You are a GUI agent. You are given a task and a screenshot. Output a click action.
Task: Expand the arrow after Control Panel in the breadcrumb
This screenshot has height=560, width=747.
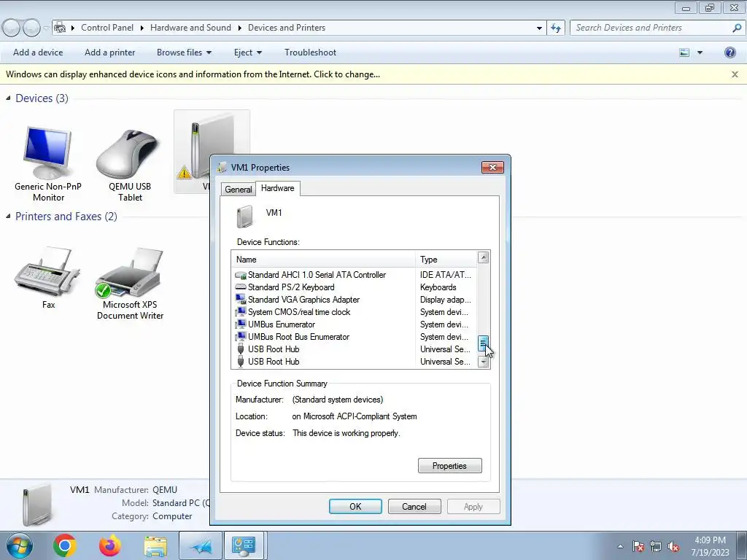142,28
